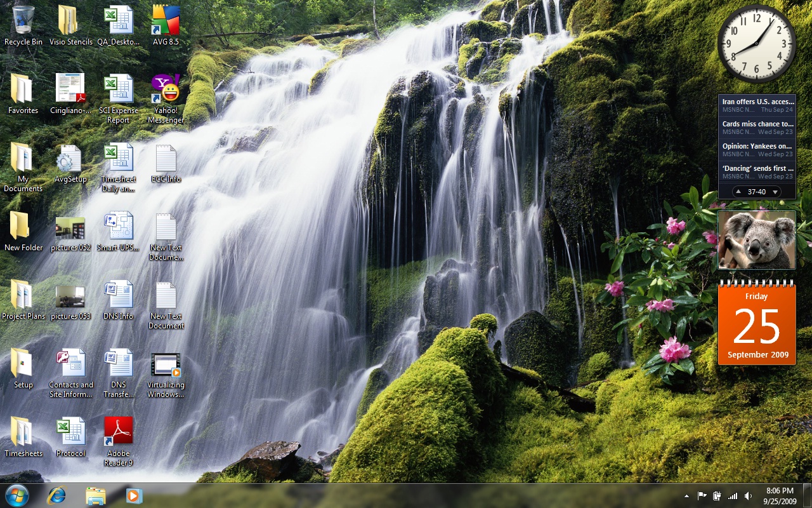Click the Yahoo! Messenger shortcut icon
The image size is (812, 508).
[x=166, y=90]
